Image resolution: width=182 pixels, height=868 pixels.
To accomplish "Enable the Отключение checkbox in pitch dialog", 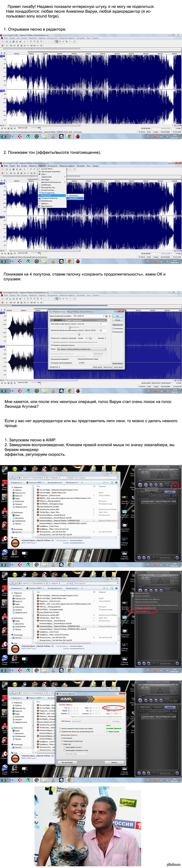I will tap(113, 328).
